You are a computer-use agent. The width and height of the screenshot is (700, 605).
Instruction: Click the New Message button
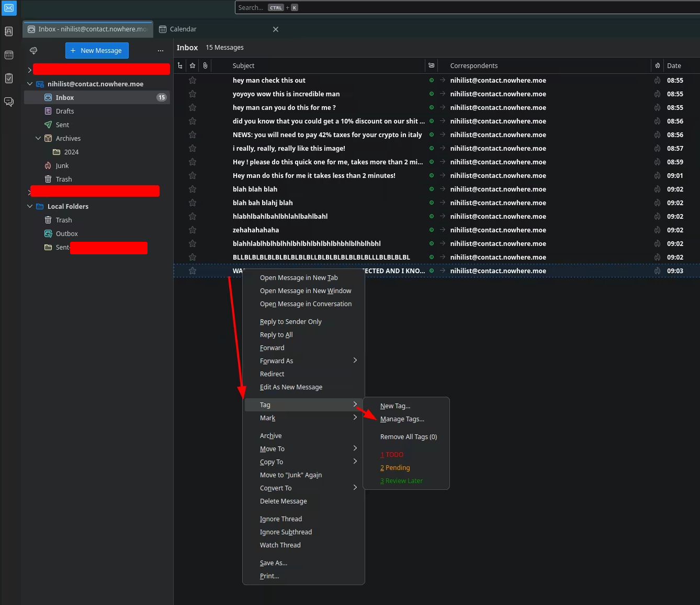97,51
